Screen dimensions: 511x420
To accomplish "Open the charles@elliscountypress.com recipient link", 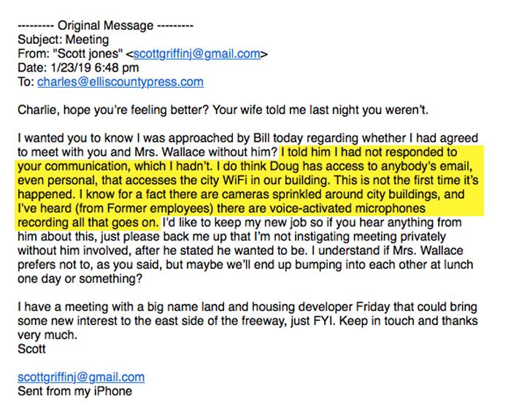I will (120, 82).
